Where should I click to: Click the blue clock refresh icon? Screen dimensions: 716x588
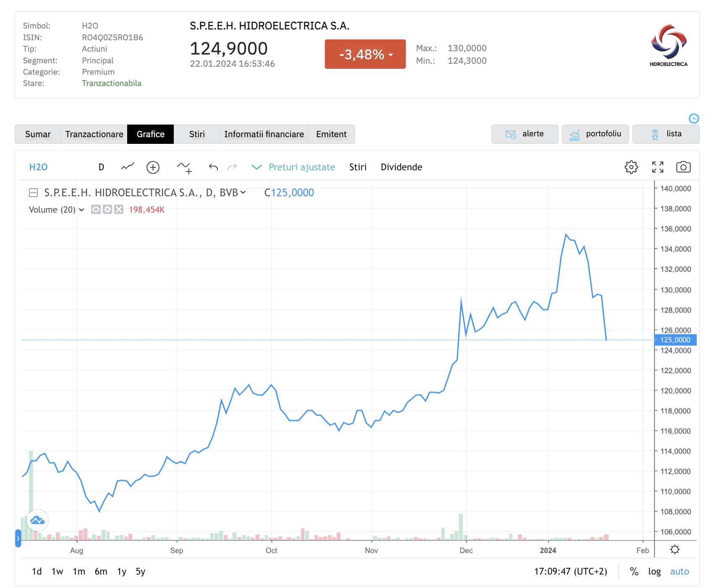[x=694, y=118]
